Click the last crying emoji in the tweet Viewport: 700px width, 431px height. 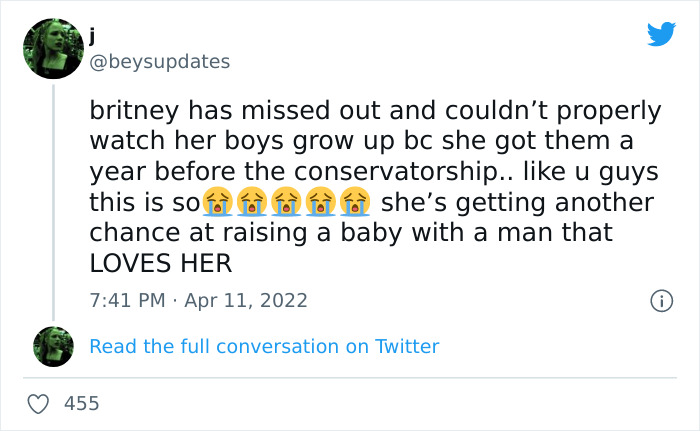pos(354,201)
